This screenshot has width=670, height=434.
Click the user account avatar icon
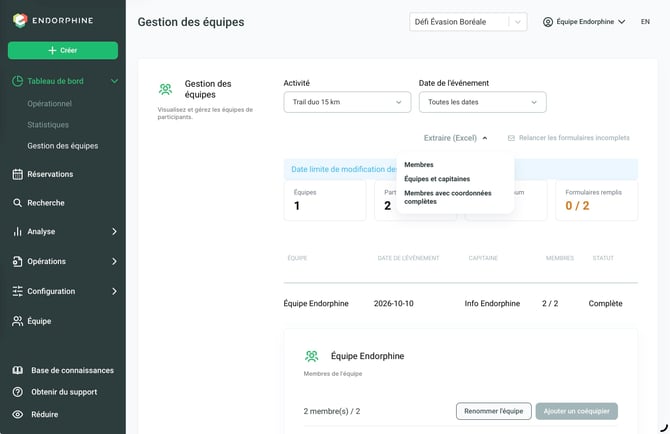(x=547, y=22)
